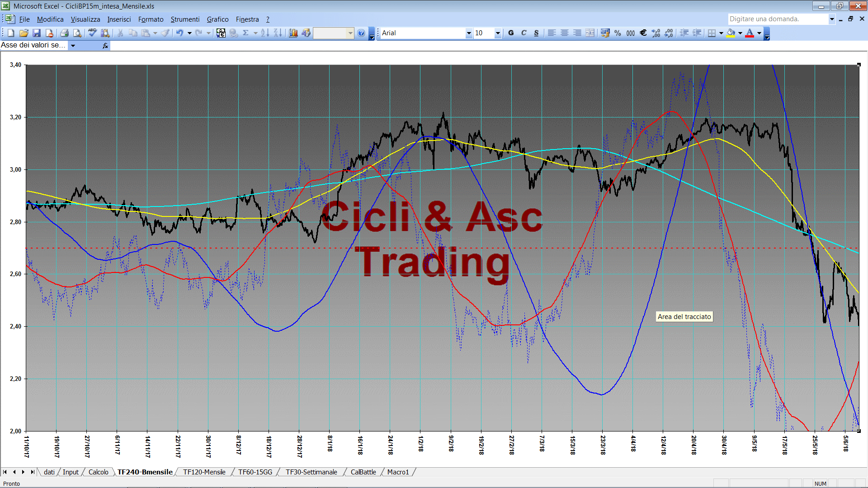
Task: Switch to the TF60-15GG sheet tab
Action: [255, 472]
